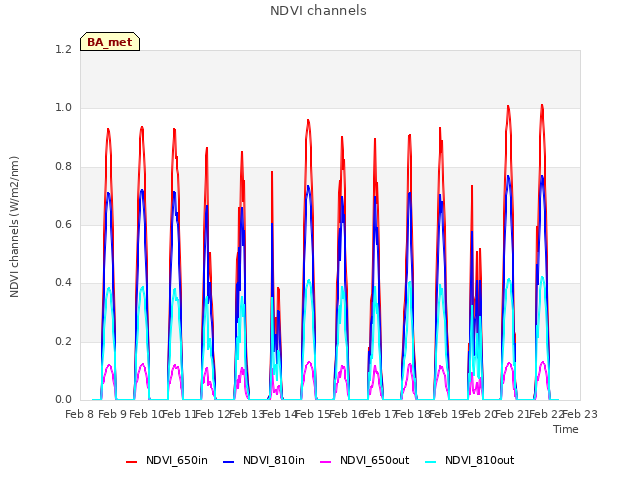
Task: Click the 1.0 y-axis tick label
Action: 63,108
